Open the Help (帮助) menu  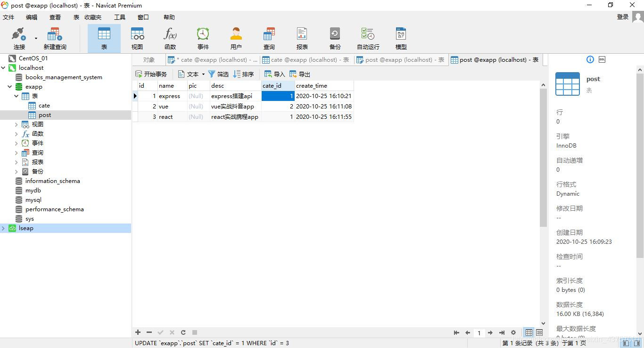(x=169, y=17)
